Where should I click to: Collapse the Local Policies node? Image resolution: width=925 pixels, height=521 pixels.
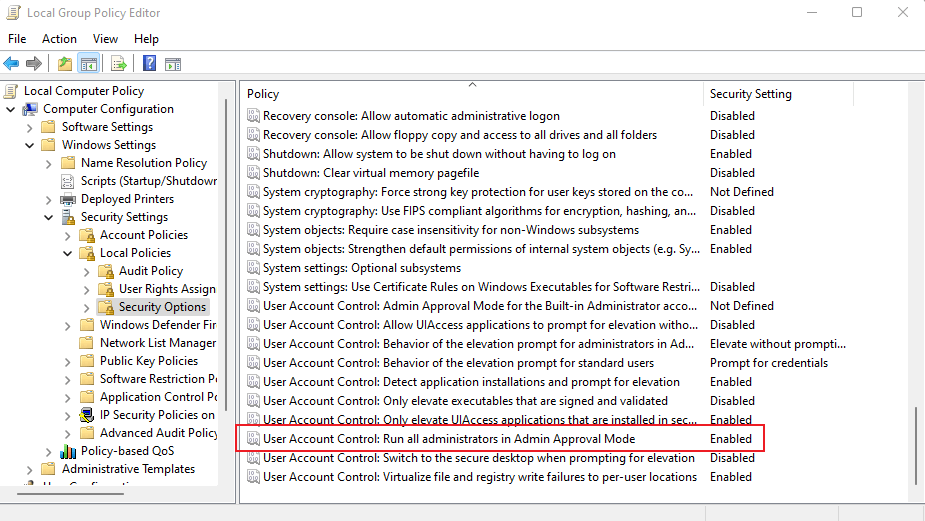(67, 253)
